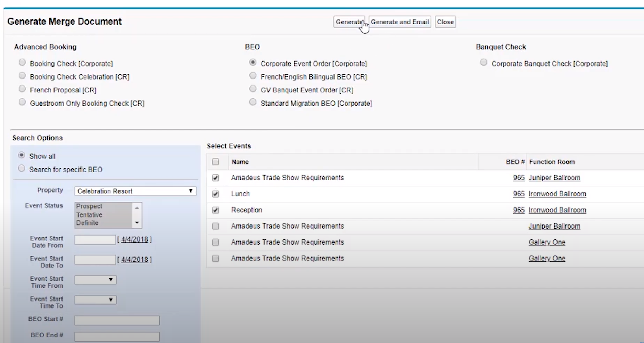Screen dimensions: 644x343
Task: Toggle select-all checkbox in events header
Action: (x=216, y=162)
